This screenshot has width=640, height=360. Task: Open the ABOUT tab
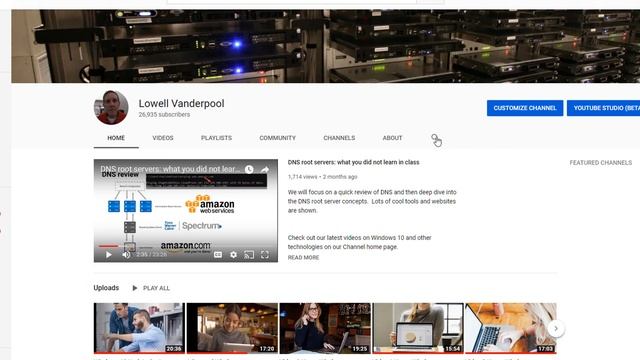pos(392,138)
